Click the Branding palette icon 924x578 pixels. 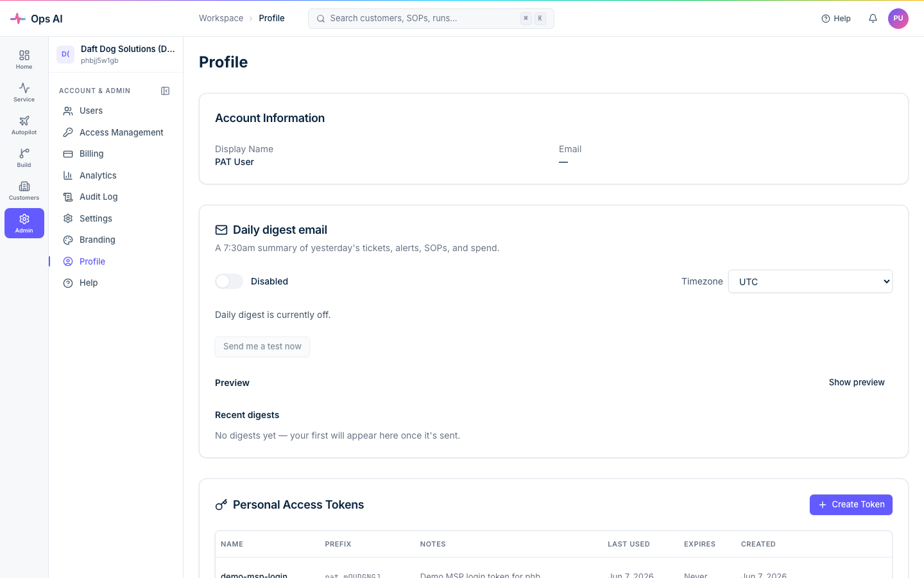click(x=68, y=240)
